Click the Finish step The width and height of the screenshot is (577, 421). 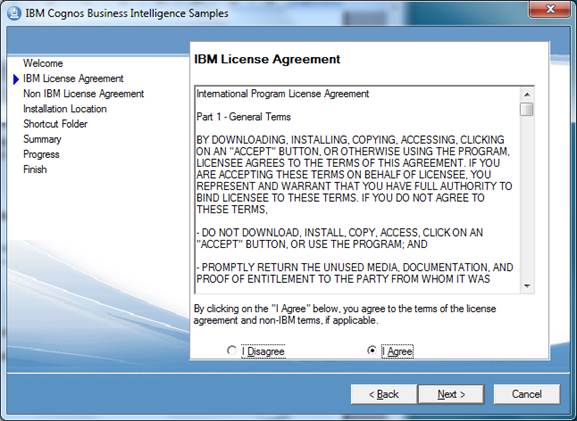[35, 169]
